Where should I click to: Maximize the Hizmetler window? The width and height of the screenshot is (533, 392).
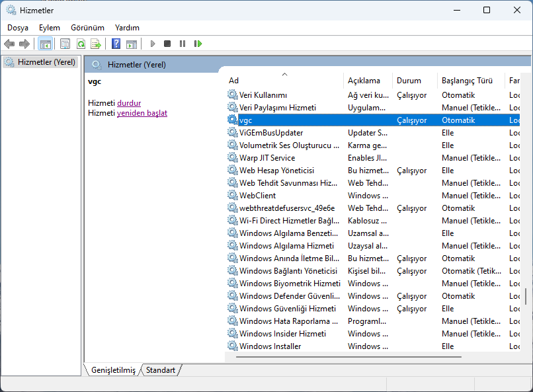[x=487, y=10]
